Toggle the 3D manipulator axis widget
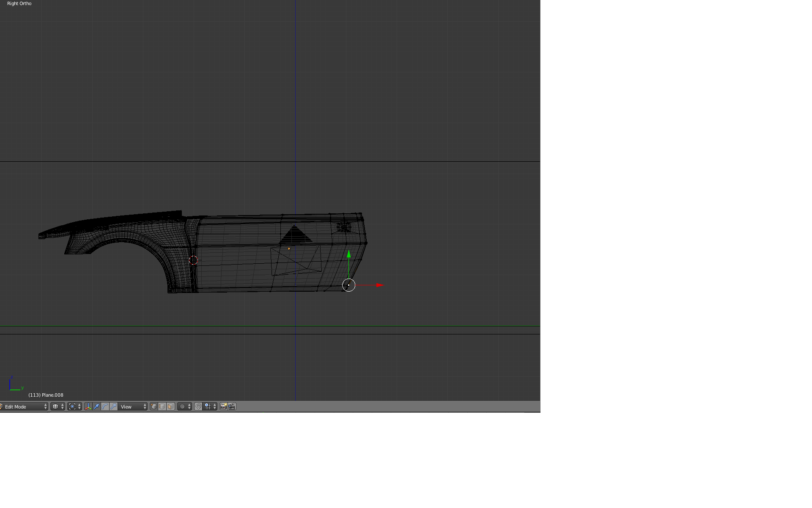Image resolution: width=812 pixels, height=508 pixels. coord(88,407)
